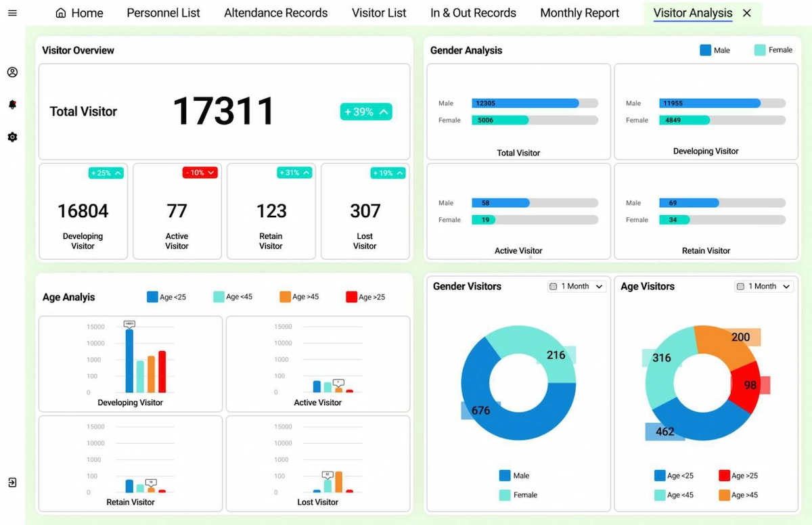The image size is (812, 525).
Task: Switch to the Monthly Report tab
Action: point(579,12)
